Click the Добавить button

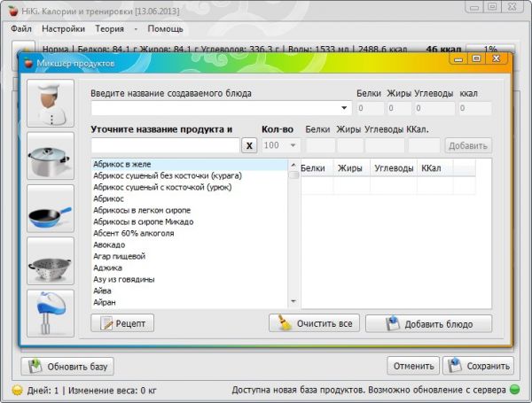(468, 145)
